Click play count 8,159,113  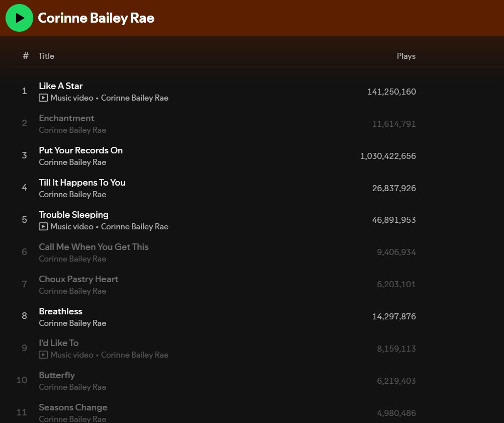coord(396,349)
